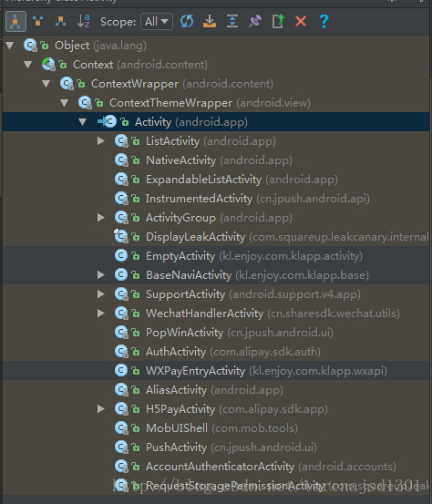The width and height of the screenshot is (432, 504).
Task: Switch to supertypes hierarchy view
Action: pyautogui.click(x=38, y=22)
